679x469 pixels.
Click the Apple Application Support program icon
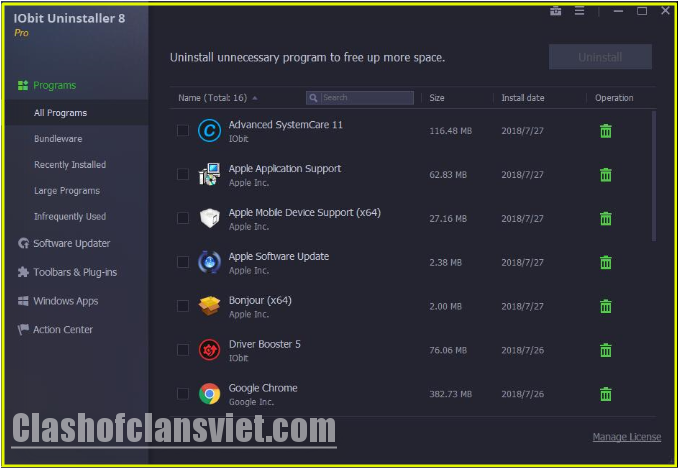pyautogui.click(x=210, y=175)
